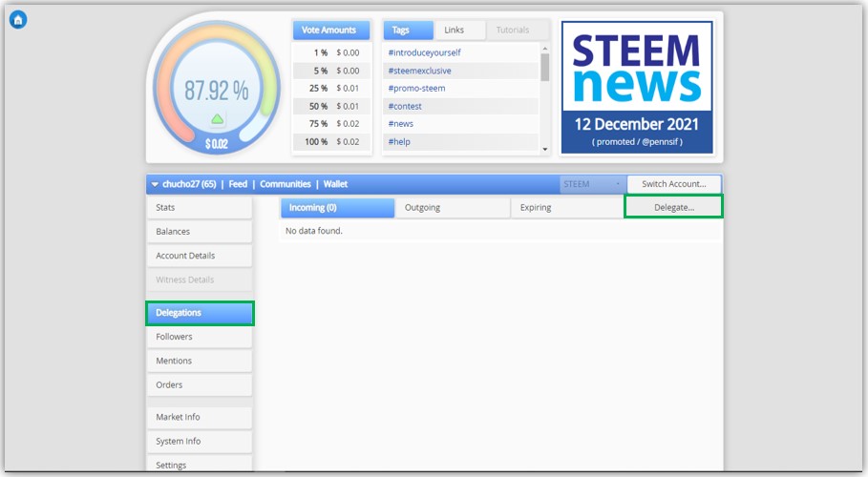Open the Settings sidebar item
The height and width of the screenshot is (477, 868).
(x=200, y=464)
